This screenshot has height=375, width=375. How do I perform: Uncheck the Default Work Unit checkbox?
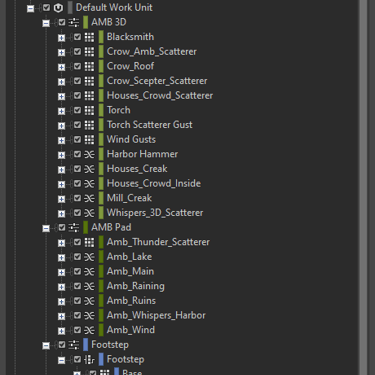pyautogui.click(x=46, y=7)
